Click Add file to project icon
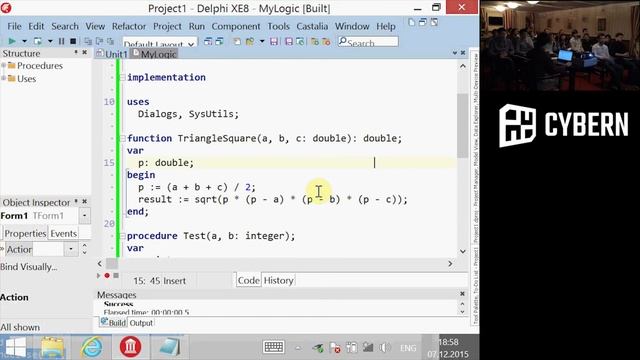This screenshot has width=640, height=360. [x=315, y=41]
